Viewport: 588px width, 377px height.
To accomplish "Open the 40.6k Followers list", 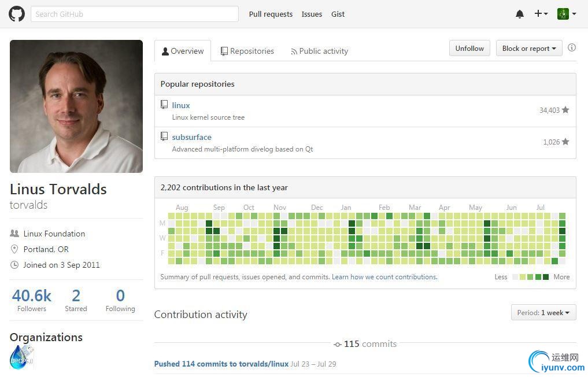I will (32, 300).
